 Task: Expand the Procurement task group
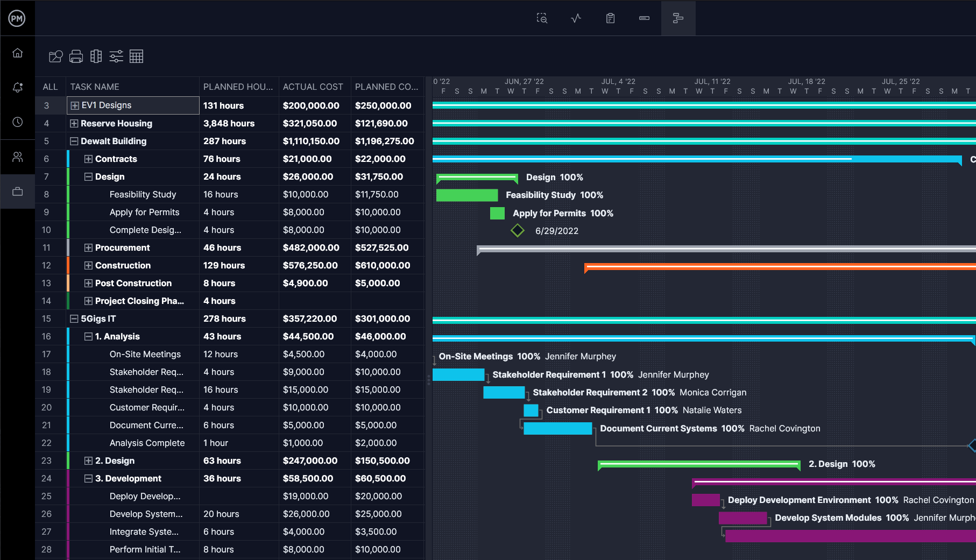pos(88,248)
